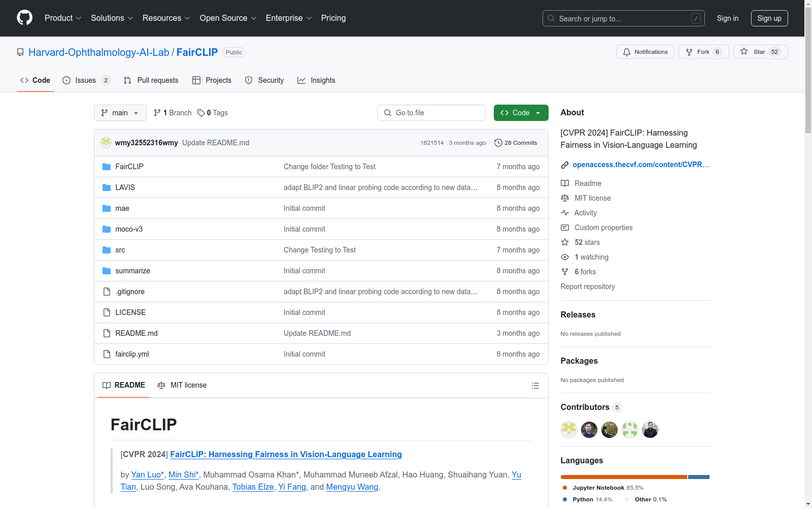Click the Notifications button
Screen dimensions: 812x508
coord(645,52)
